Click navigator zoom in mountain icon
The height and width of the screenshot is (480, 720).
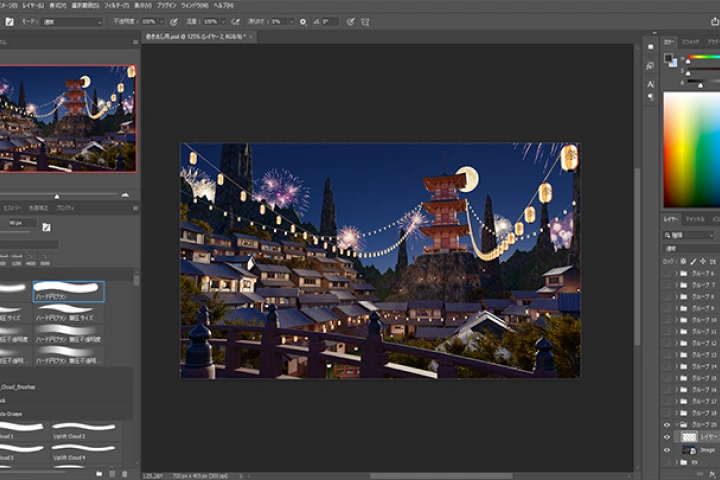tap(125, 195)
